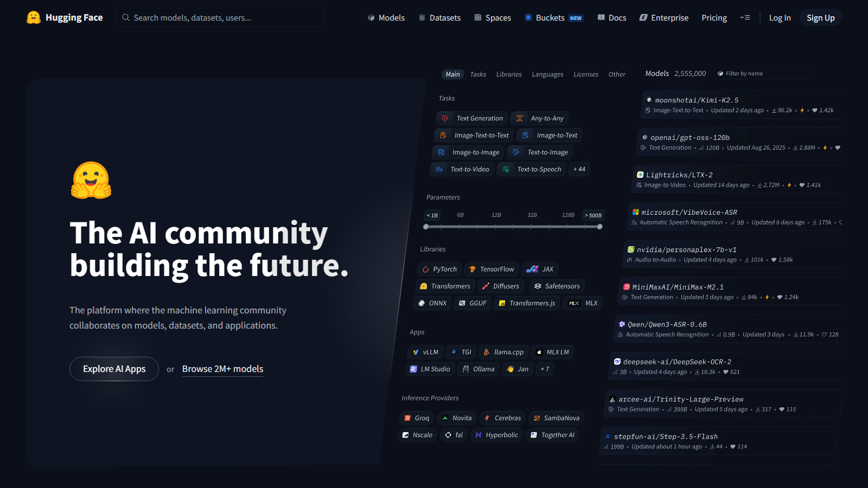
Task: Toggle the LM Studio app filter
Action: tap(430, 369)
